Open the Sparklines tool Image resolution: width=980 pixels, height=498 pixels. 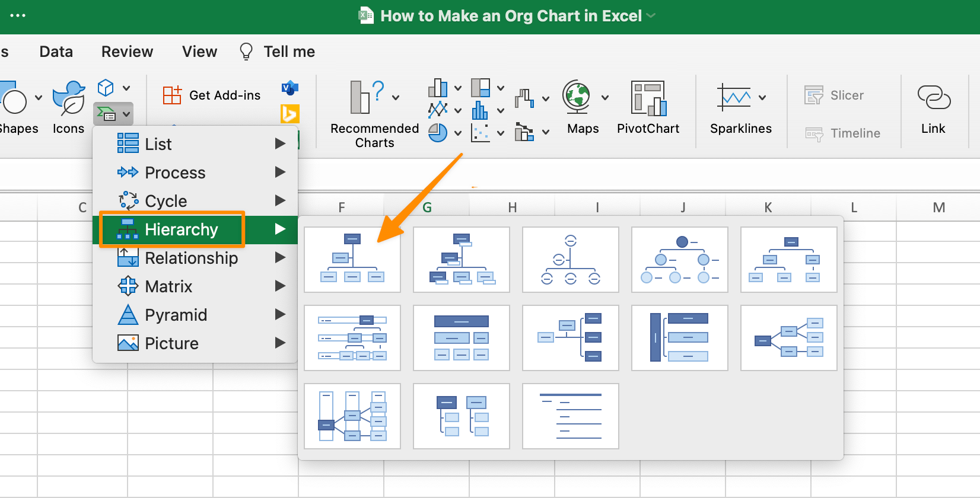pyautogui.click(x=734, y=107)
